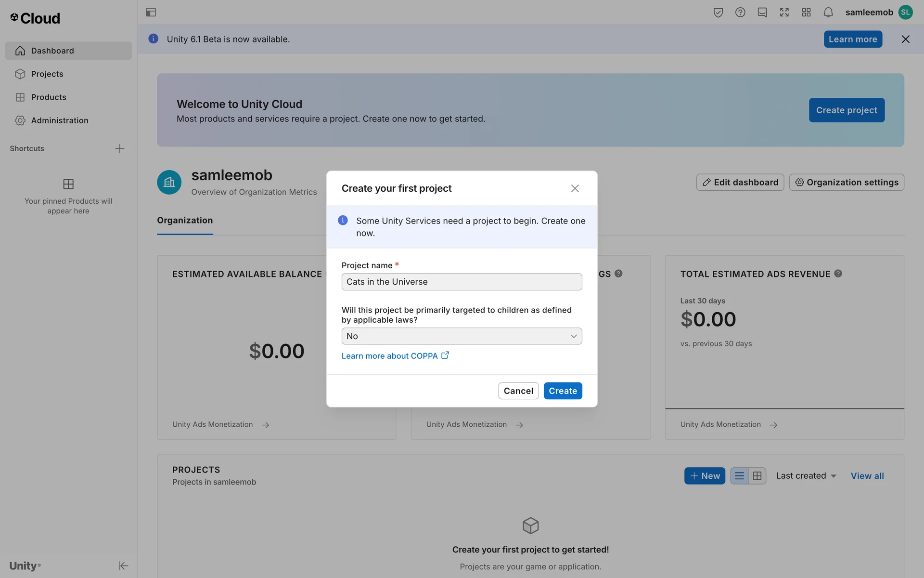Open the apps grid icon in header
Screen dimensions: 924x578
tap(806, 13)
